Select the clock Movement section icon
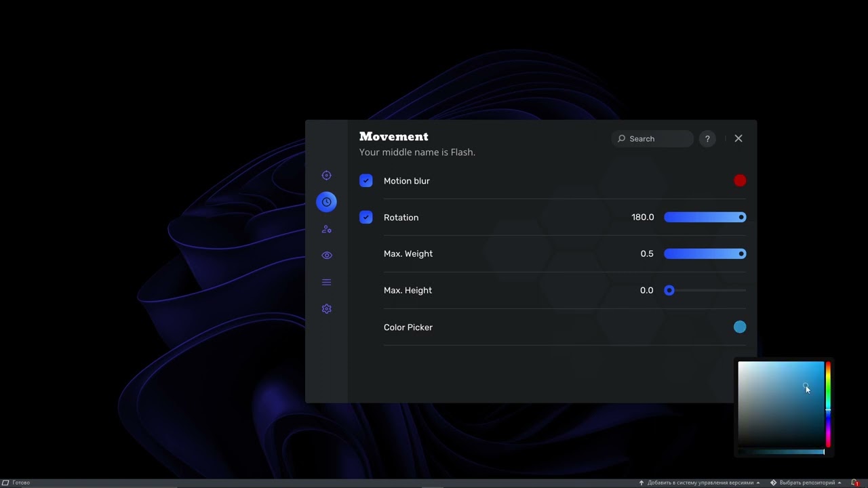This screenshot has height=488, width=868. (x=326, y=202)
